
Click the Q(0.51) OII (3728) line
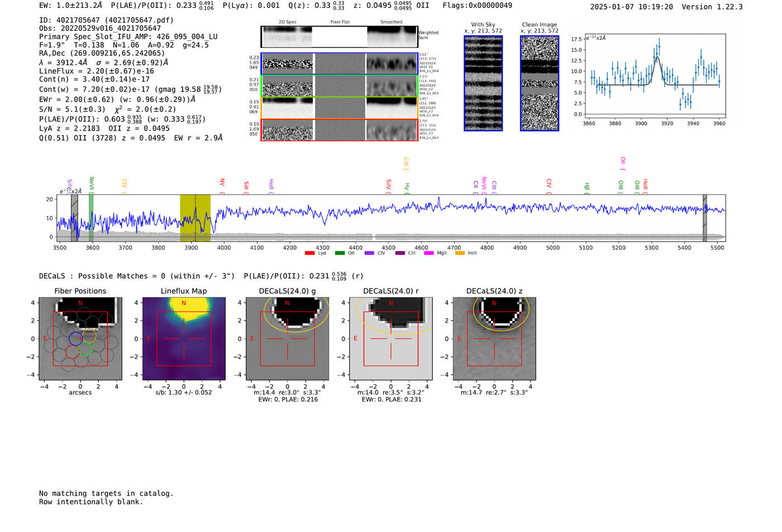pyautogui.click(x=131, y=138)
